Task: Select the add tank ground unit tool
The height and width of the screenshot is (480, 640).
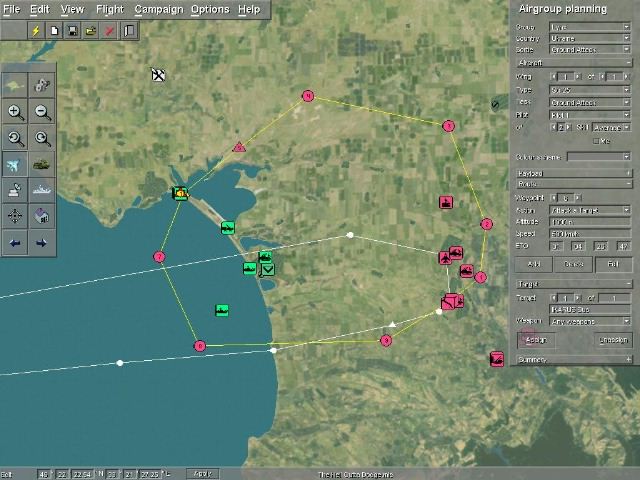Action: pos(42,165)
